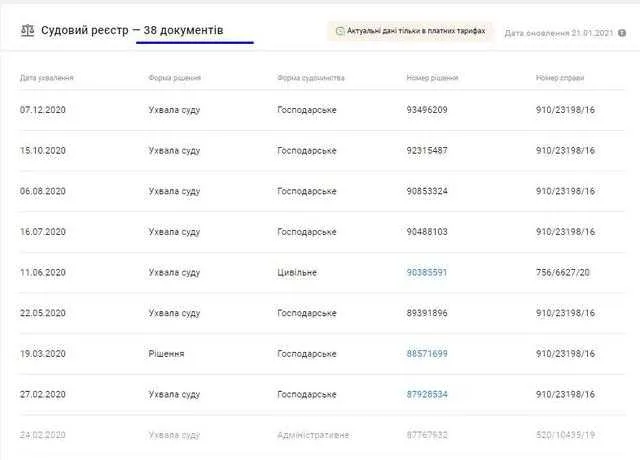
Task: Select the date 19.03.2020
Action: click(43, 354)
